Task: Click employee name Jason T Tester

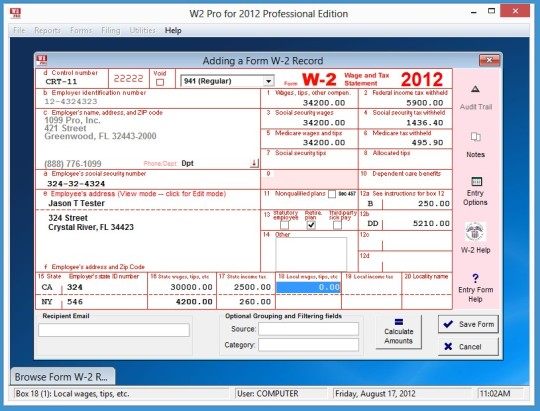Action: [76, 203]
